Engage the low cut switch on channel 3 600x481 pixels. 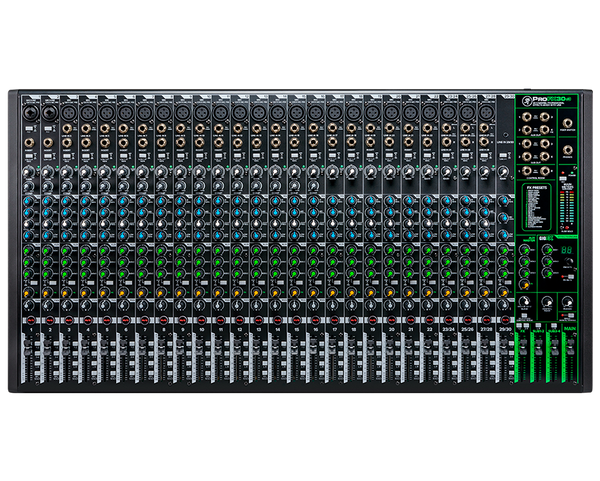67,156
